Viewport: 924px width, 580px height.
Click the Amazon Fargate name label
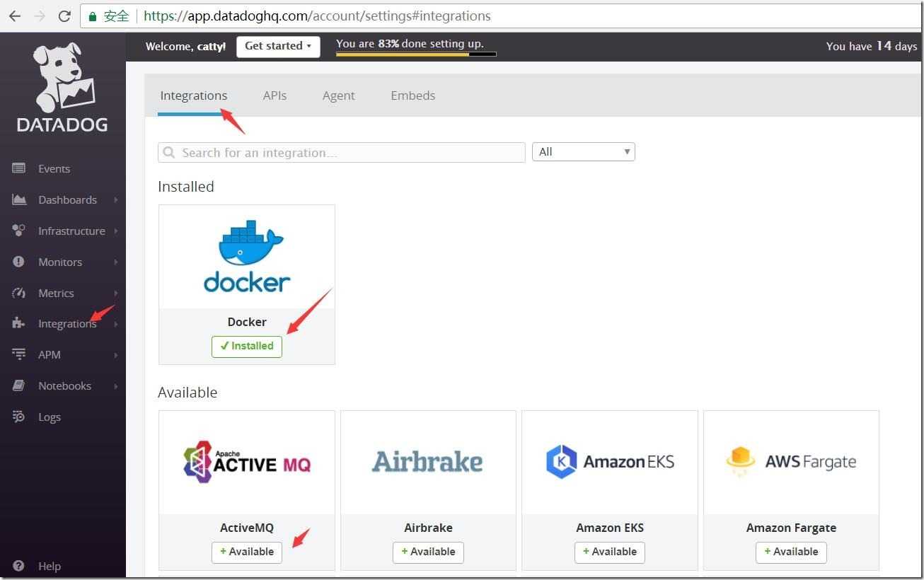click(791, 528)
